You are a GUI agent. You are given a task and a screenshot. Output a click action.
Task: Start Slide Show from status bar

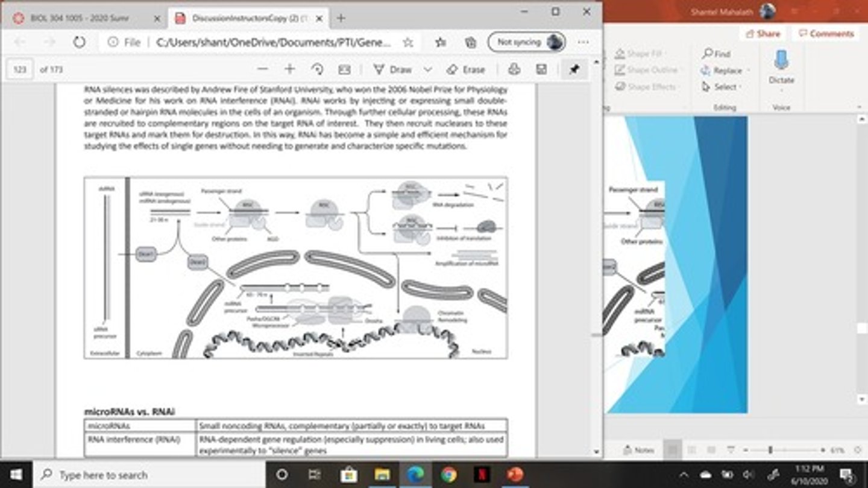click(x=731, y=450)
